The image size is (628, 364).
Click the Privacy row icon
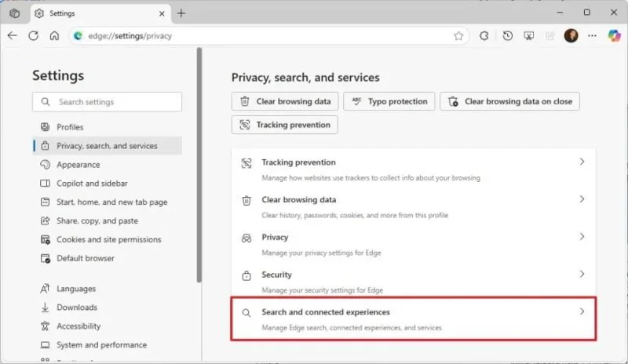[x=246, y=238]
